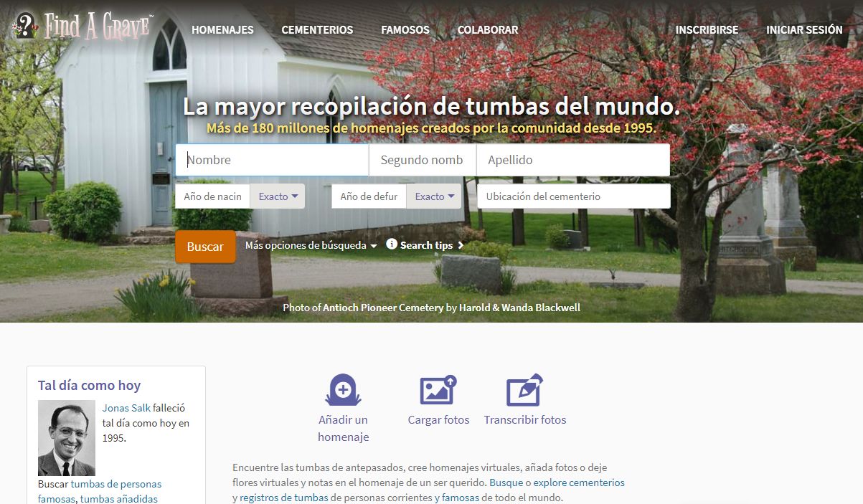Viewport: 863px width, 504px height.
Task: Open the Harold & Wanda Blackwell link
Action: pos(520,308)
